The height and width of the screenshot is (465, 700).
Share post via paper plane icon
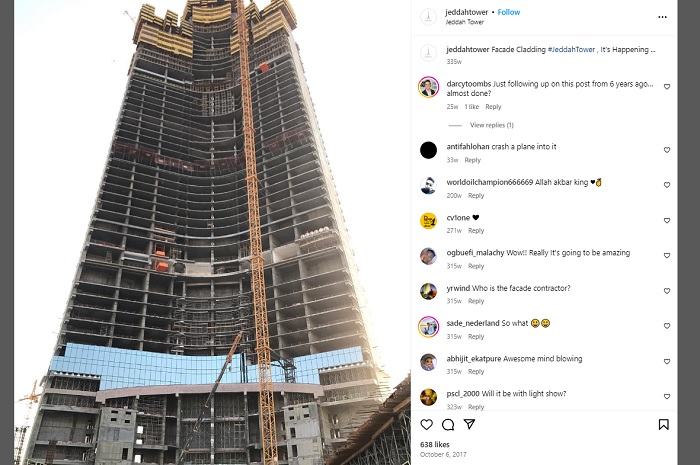point(469,424)
